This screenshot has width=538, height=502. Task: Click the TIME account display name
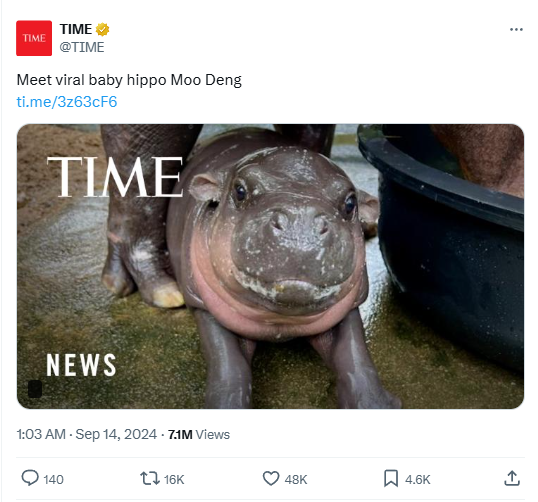(76, 30)
